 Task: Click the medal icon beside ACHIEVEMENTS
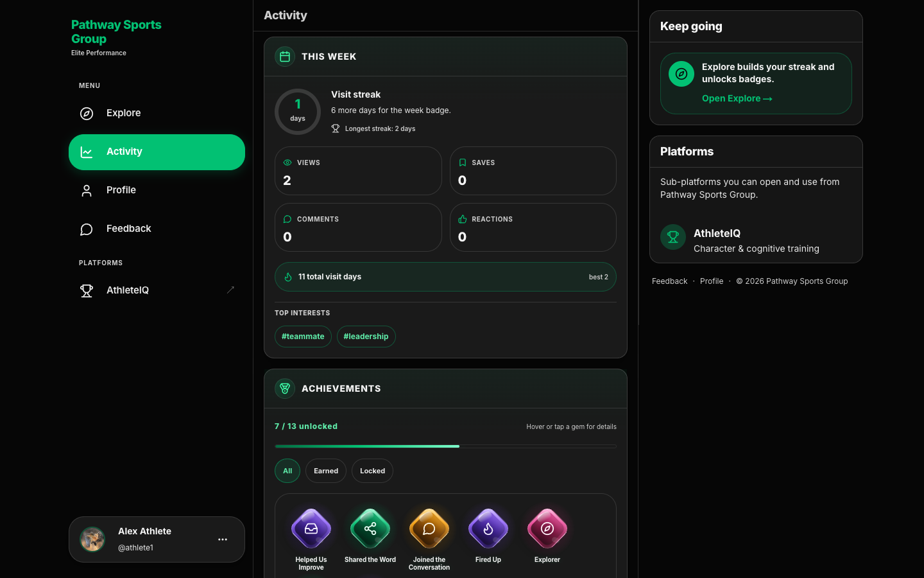pyautogui.click(x=285, y=389)
